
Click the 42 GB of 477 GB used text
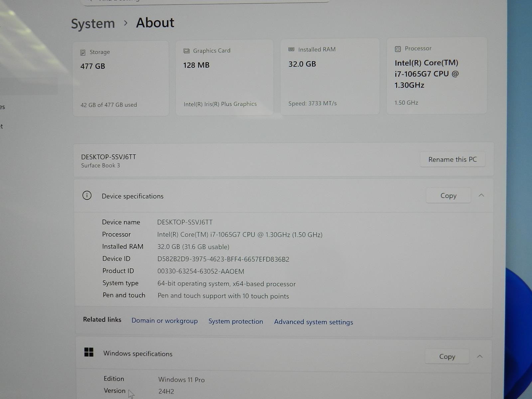tap(109, 105)
